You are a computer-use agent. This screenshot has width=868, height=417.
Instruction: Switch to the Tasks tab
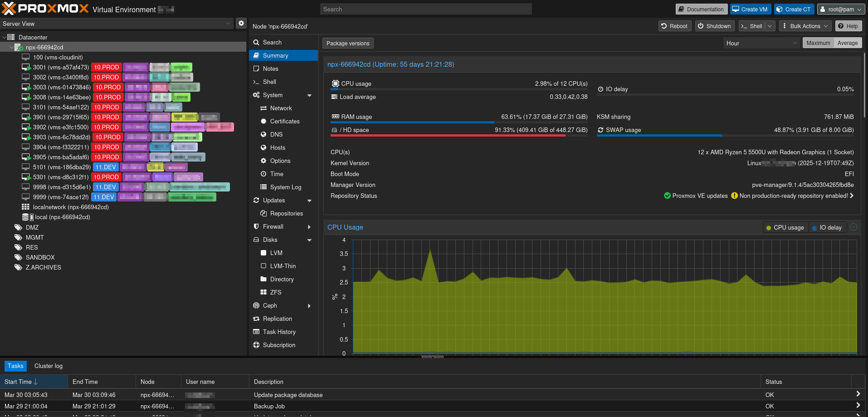pyautogui.click(x=15, y=366)
